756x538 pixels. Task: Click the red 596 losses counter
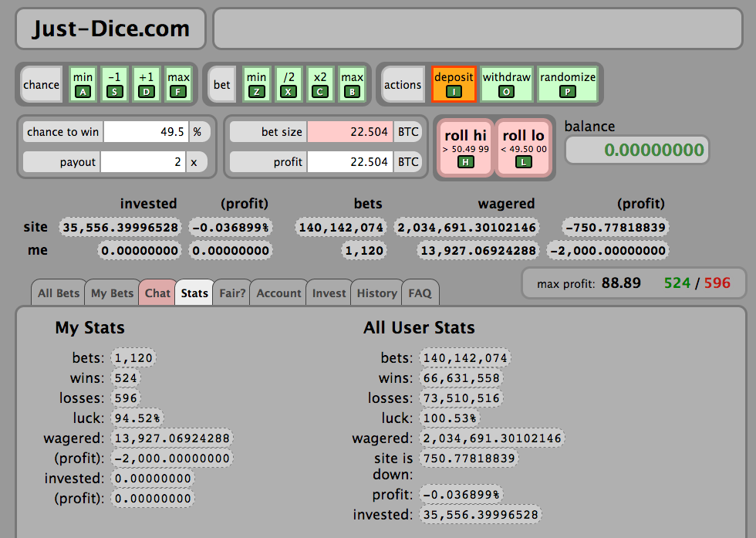point(717,283)
